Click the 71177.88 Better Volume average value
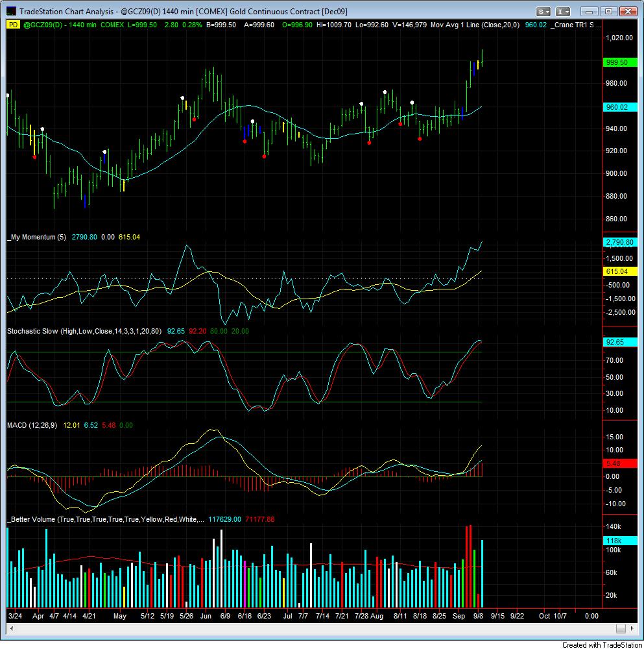This screenshot has width=644, height=649. 260,519
